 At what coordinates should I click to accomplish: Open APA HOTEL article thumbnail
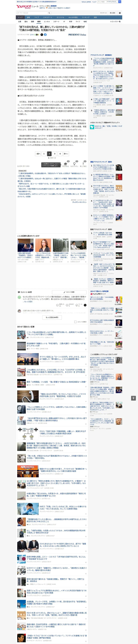pos(28,471)
